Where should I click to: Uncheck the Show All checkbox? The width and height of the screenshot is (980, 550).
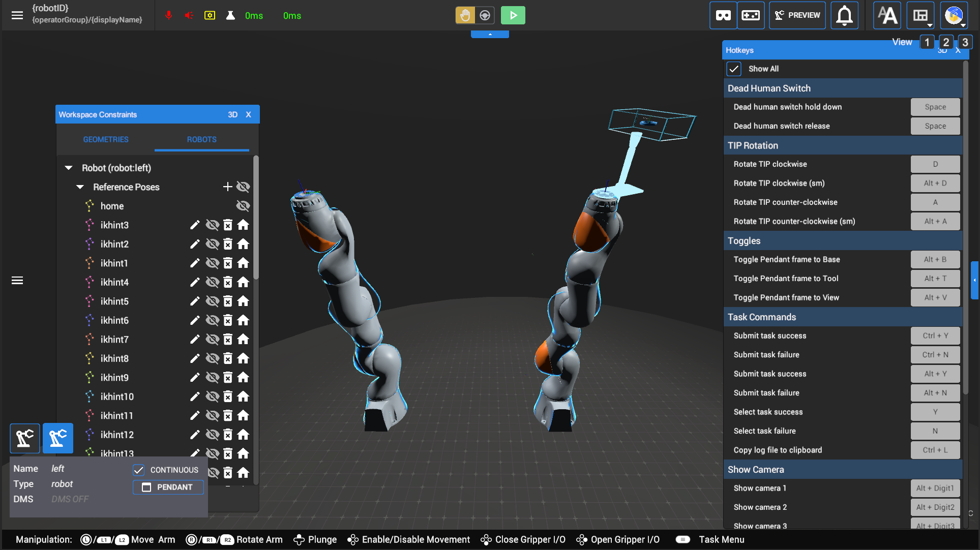point(734,69)
